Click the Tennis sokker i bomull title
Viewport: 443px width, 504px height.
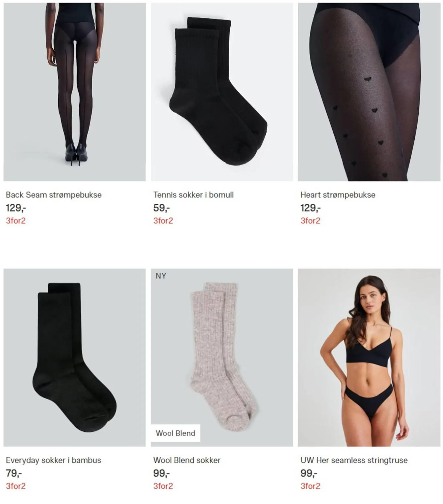[194, 195]
